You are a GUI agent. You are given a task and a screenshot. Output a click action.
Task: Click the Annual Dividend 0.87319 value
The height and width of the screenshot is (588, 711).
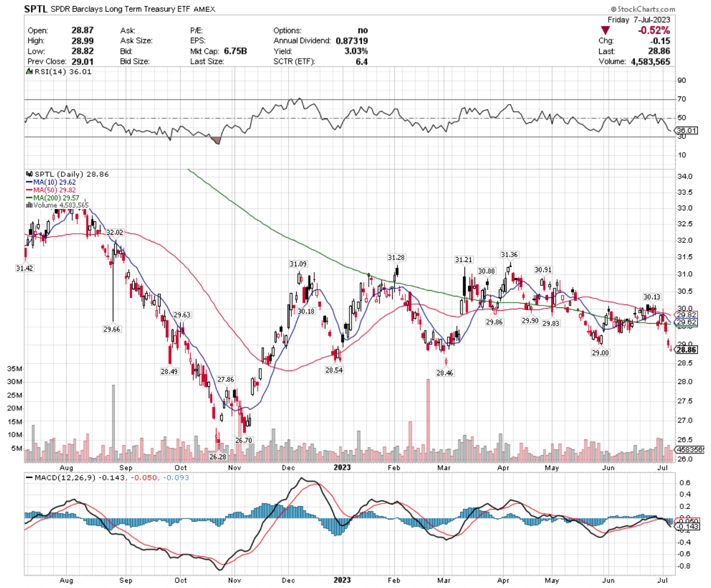click(352, 41)
